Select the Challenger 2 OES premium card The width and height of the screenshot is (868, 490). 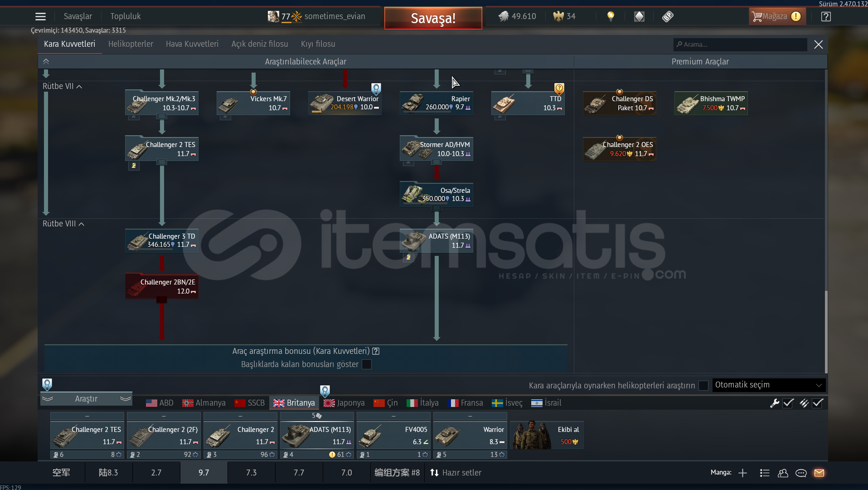pos(619,149)
